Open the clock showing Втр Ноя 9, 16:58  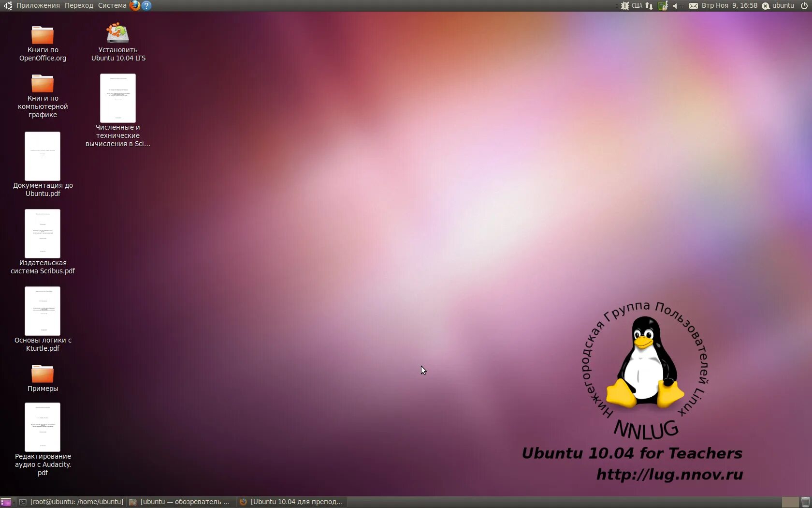(729, 5)
